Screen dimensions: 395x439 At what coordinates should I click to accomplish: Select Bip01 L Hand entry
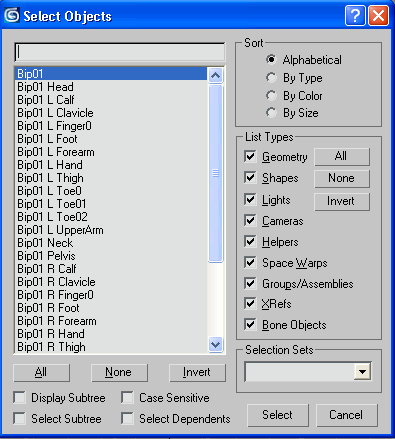point(111,165)
